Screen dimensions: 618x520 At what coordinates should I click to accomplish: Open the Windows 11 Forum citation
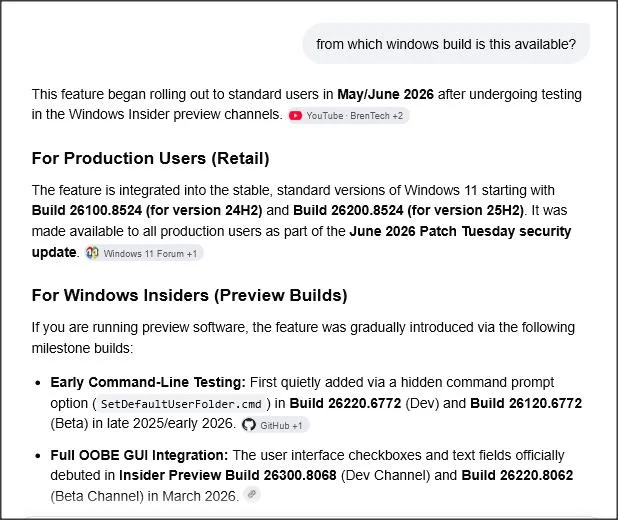(143, 253)
